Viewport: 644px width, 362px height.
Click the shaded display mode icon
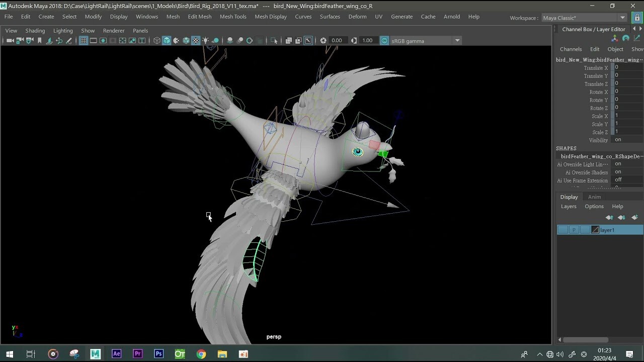tap(166, 41)
